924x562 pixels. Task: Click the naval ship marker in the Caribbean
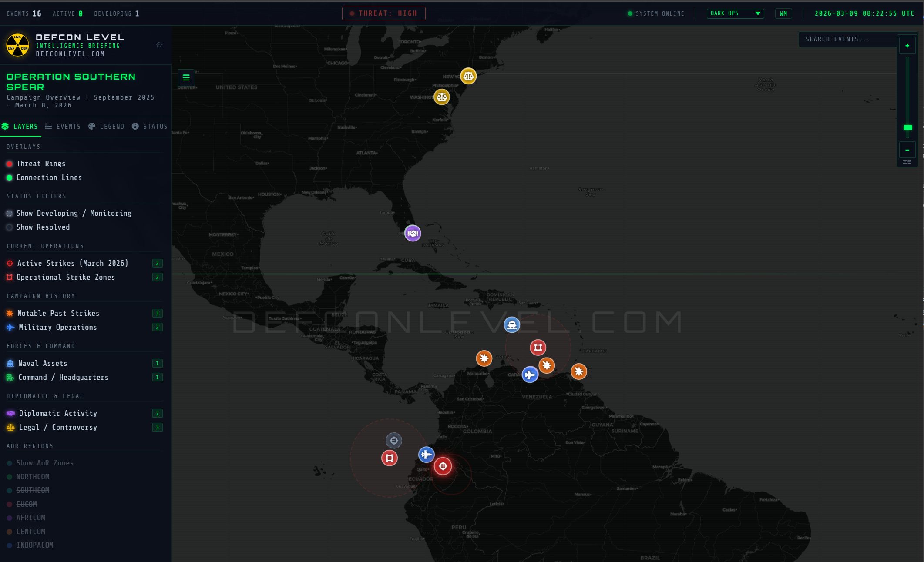tap(512, 324)
